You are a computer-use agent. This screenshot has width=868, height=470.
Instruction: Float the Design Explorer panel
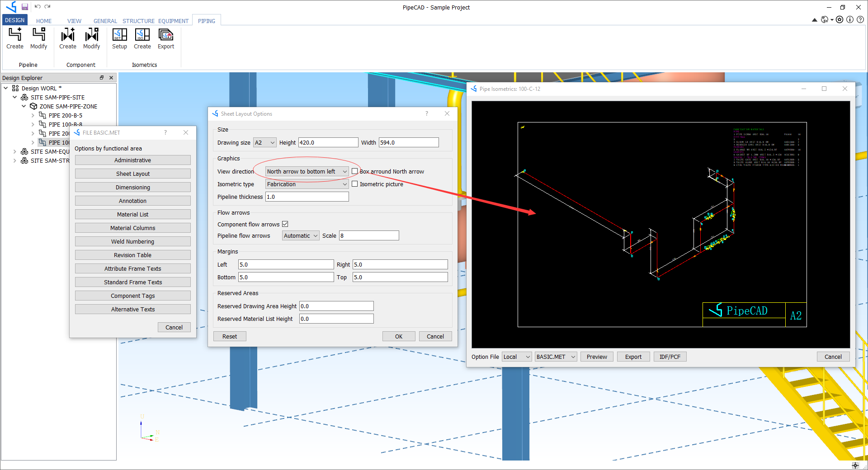102,78
